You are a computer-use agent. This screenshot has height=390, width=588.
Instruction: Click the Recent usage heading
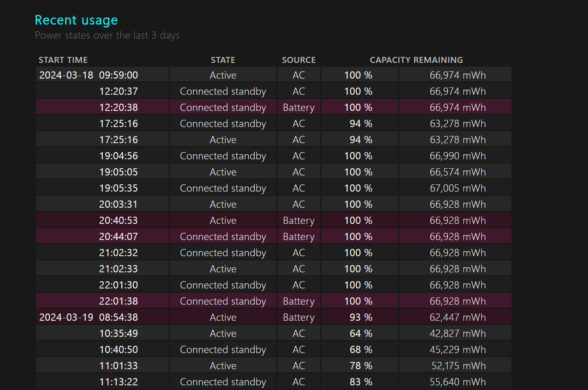coord(76,20)
